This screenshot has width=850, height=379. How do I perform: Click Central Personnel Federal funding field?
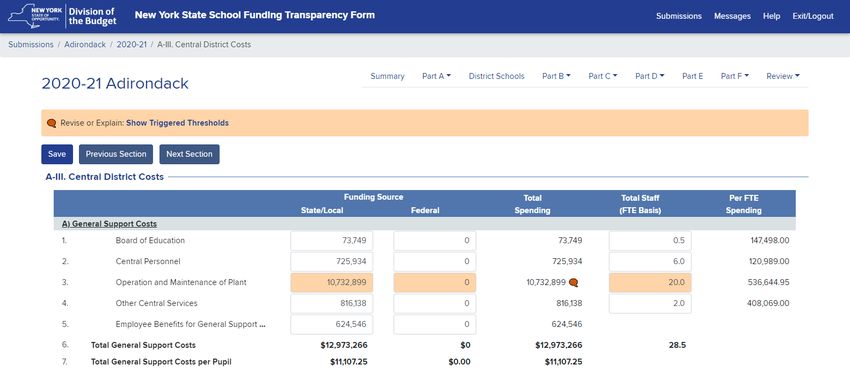[x=435, y=261]
